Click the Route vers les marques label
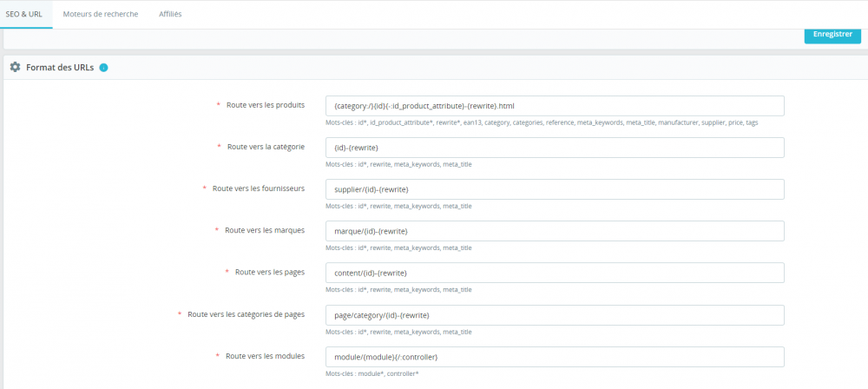This screenshot has height=389, width=868. pos(264,230)
